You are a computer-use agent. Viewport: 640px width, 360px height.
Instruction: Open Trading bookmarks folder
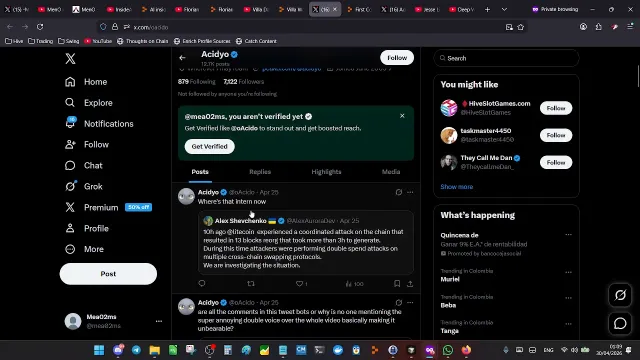[40, 41]
